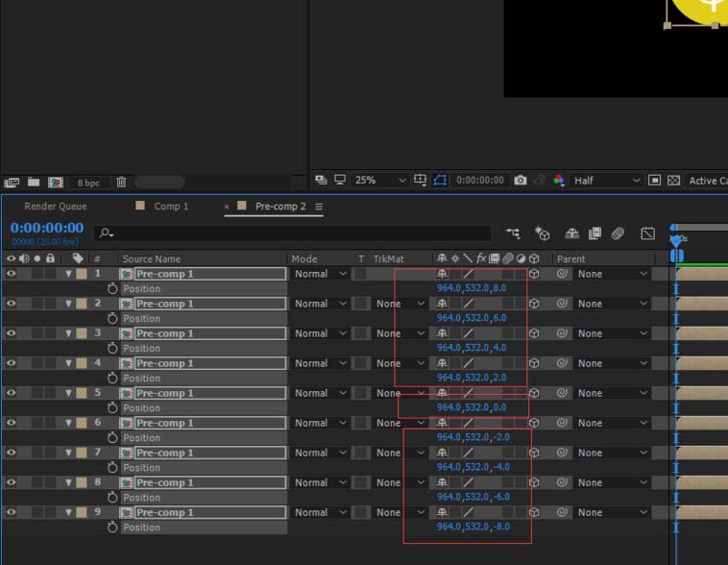Open Parent dropdown for layer 3

(612, 333)
